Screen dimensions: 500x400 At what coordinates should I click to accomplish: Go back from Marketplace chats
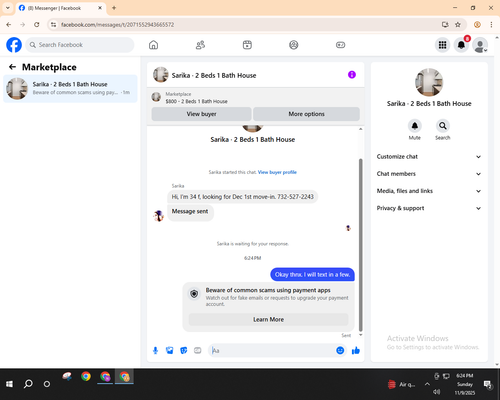(x=12, y=67)
